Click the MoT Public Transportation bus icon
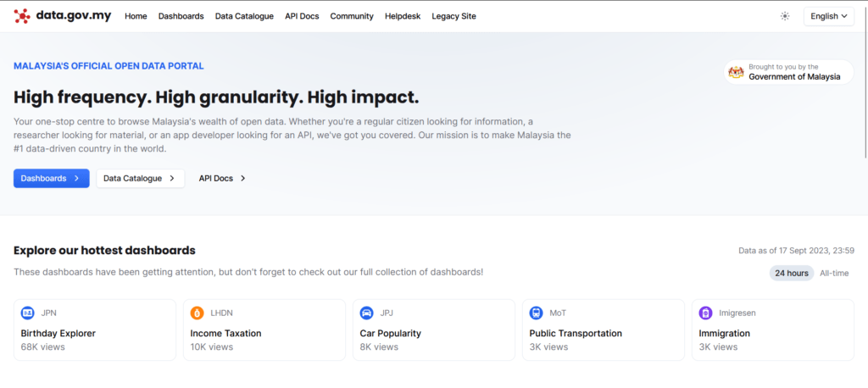The image size is (868, 388). click(x=537, y=313)
